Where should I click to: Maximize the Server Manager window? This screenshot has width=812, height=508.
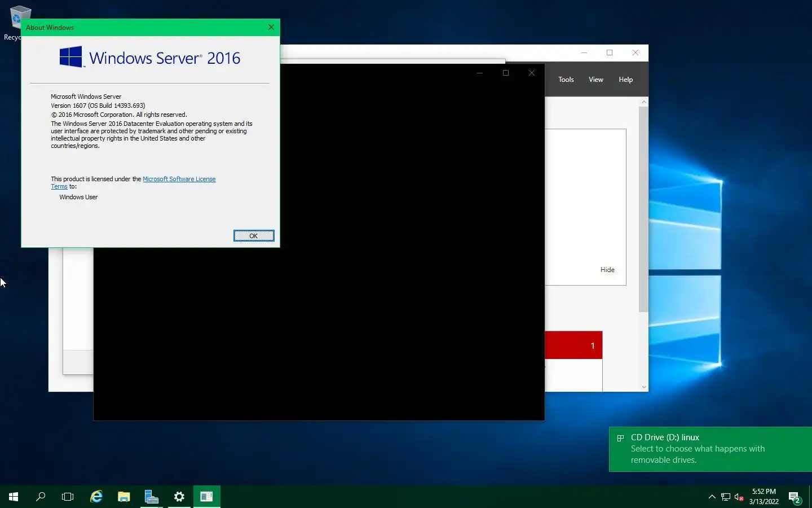[610, 52]
